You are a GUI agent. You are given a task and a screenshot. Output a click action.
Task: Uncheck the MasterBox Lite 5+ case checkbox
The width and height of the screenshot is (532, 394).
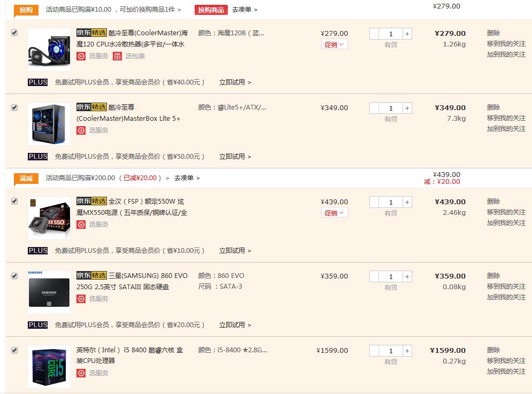[14, 107]
